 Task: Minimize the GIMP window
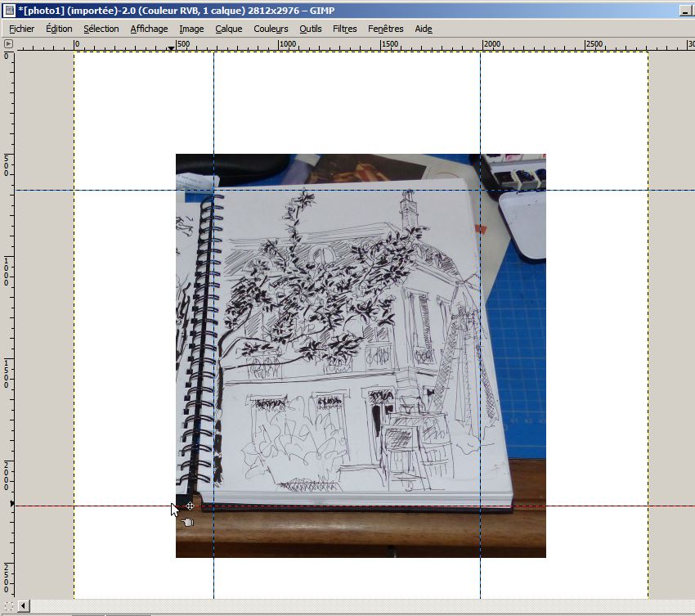(x=684, y=11)
